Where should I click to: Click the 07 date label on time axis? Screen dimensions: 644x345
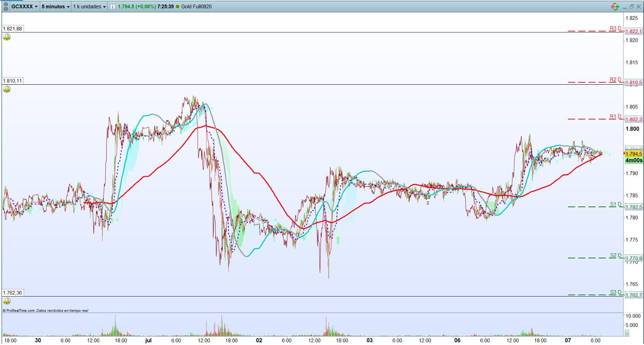coord(568,340)
